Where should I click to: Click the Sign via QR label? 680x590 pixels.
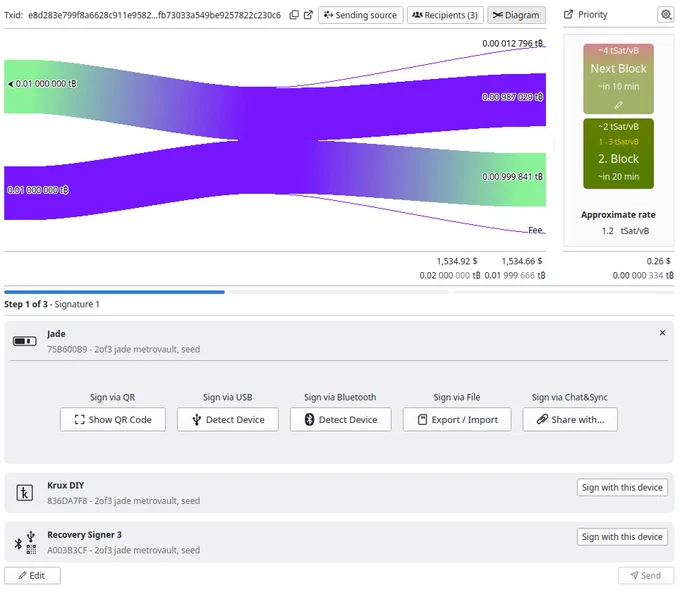pos(112,397)
